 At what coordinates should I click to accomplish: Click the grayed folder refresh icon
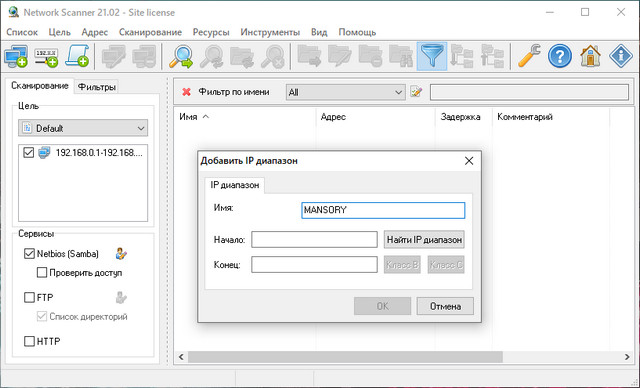tap(242, 56)
